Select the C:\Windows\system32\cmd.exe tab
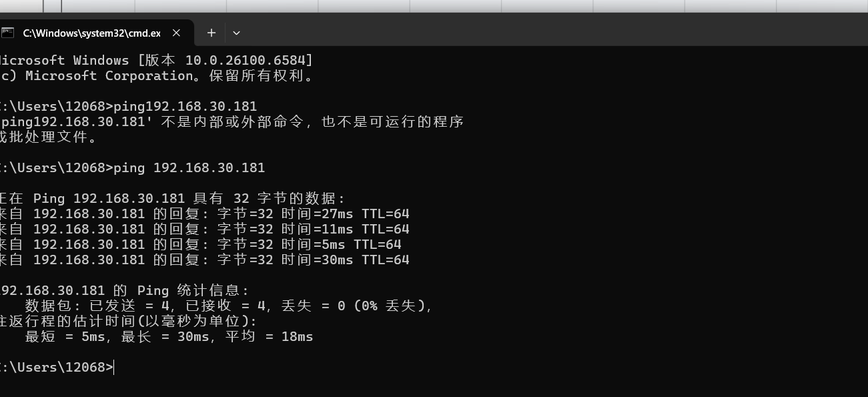Screen dimensions: 868x397 click(x=91, y=33)
